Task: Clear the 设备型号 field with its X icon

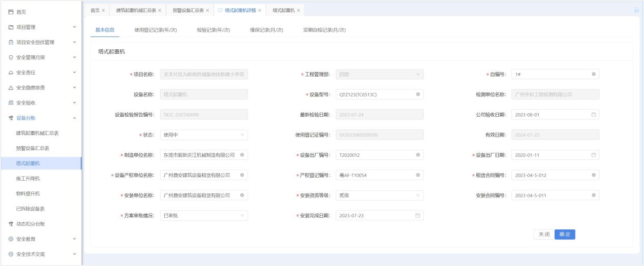Action: click(x=418, y=94)
